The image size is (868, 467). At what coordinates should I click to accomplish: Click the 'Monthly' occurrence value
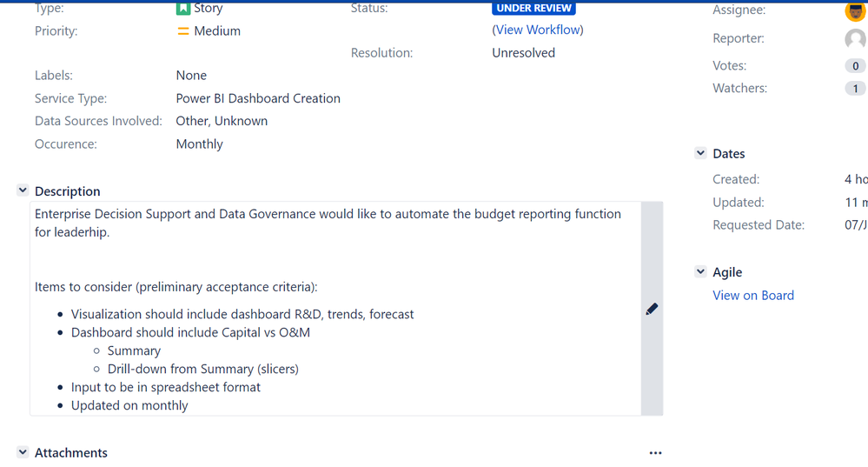199,144
